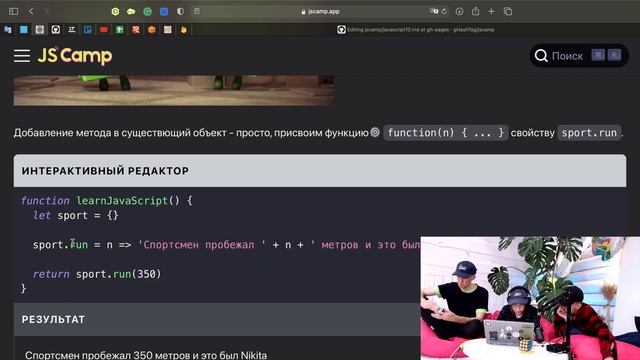Click the sport.run inline code
This screenshot has width=640, height=360.
click(589, 133)
